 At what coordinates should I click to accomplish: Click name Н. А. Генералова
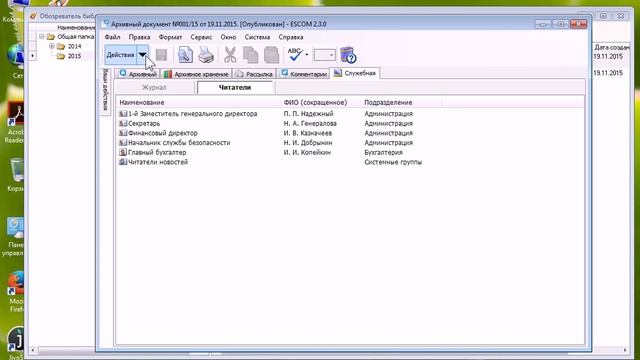pos(310,123)
